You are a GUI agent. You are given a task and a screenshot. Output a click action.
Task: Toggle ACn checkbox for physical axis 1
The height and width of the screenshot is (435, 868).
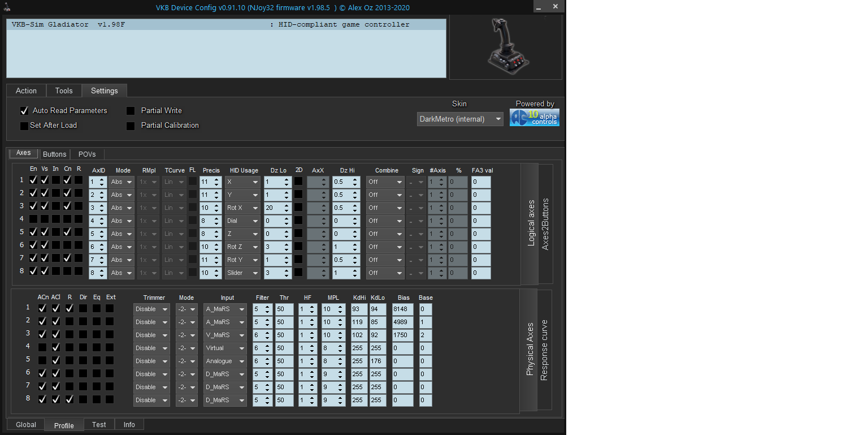point(42,308)
